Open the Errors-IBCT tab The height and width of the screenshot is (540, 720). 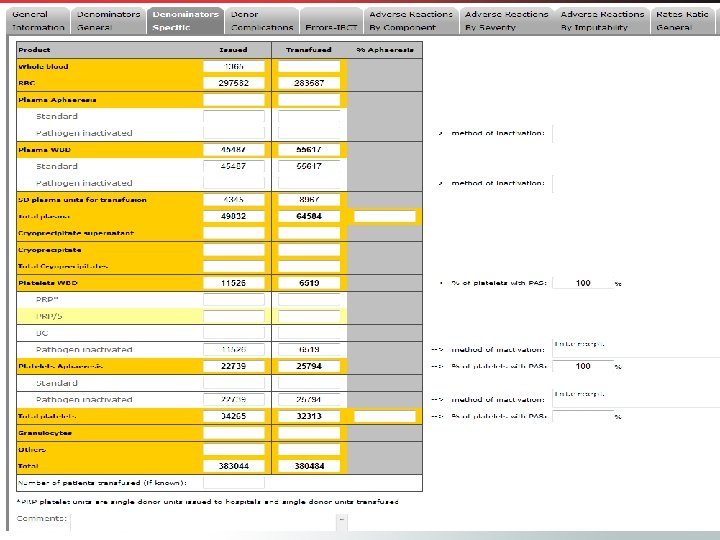331,21
